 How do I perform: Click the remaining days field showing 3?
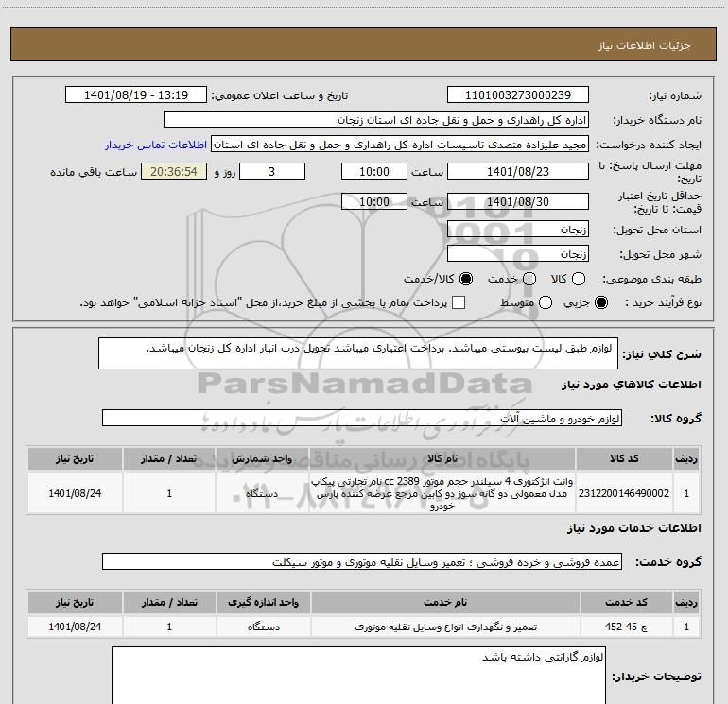pos(272,171)
